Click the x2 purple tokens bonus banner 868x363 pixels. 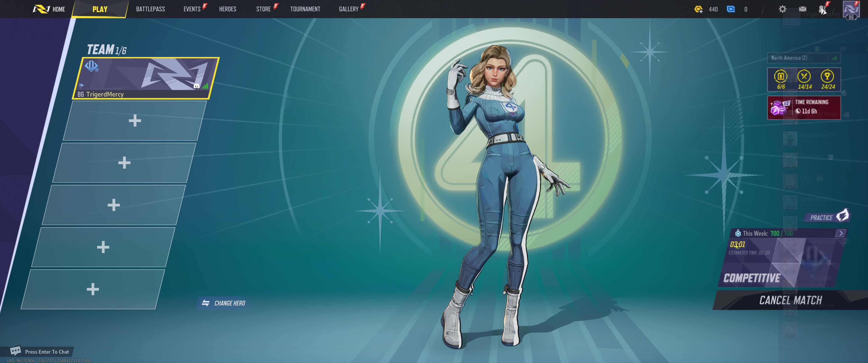click(x=804, y=108)
